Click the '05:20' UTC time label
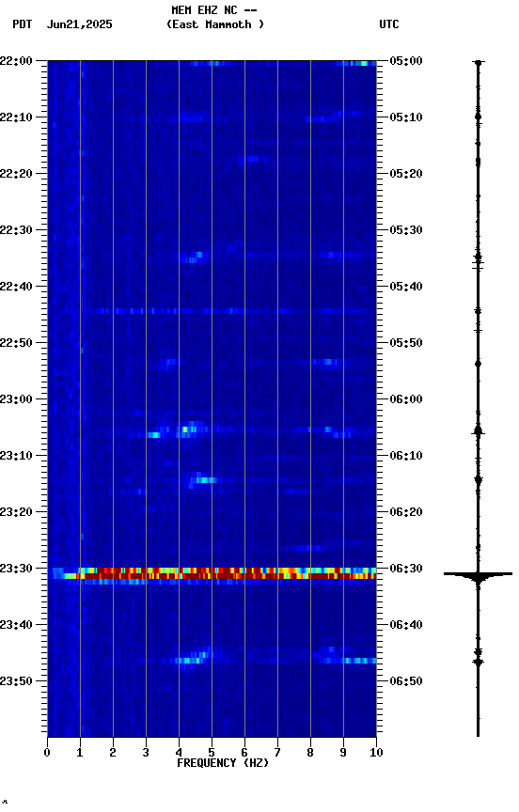The height and width of the screenshot is (812, 519). coord(406,174)
